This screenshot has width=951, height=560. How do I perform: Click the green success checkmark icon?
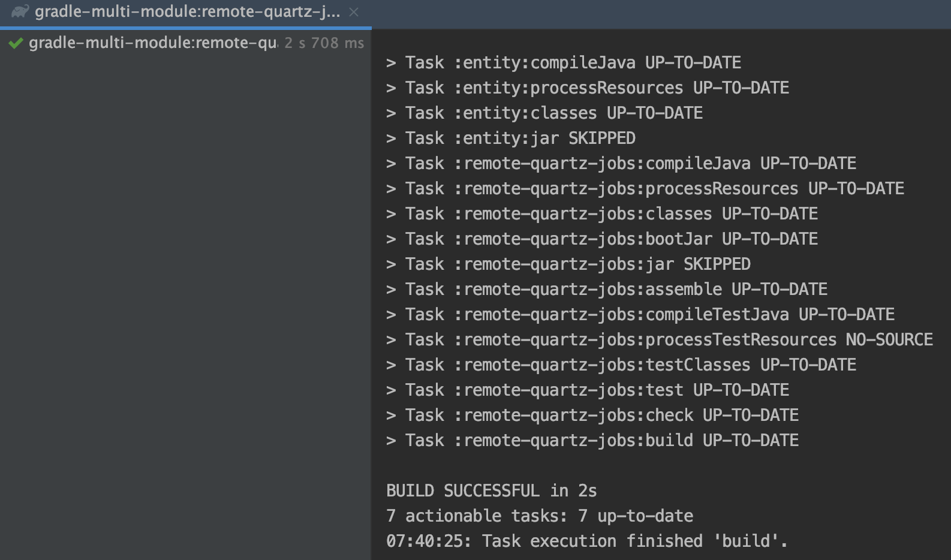16,43
